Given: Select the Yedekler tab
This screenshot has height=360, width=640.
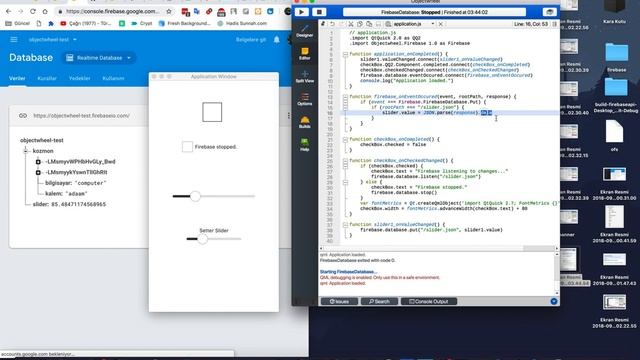Looking at the screenshot, I should [x=80, y=78].
